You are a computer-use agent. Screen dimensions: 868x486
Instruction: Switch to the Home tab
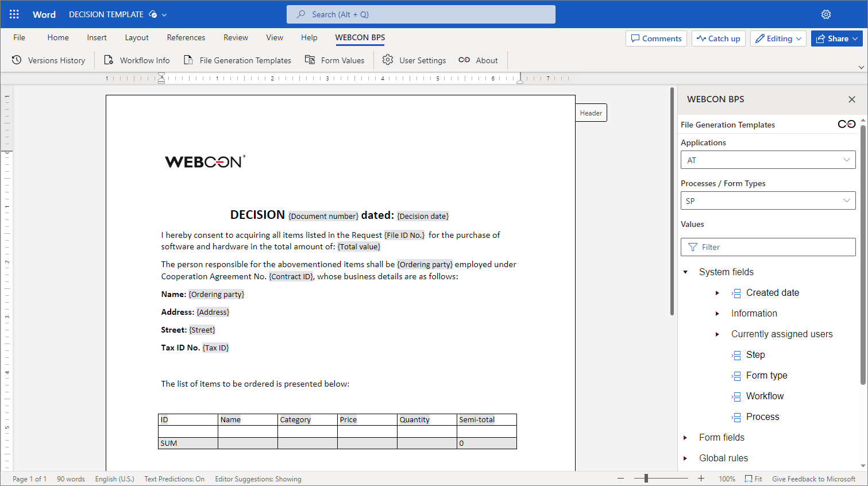click(58, 37)
